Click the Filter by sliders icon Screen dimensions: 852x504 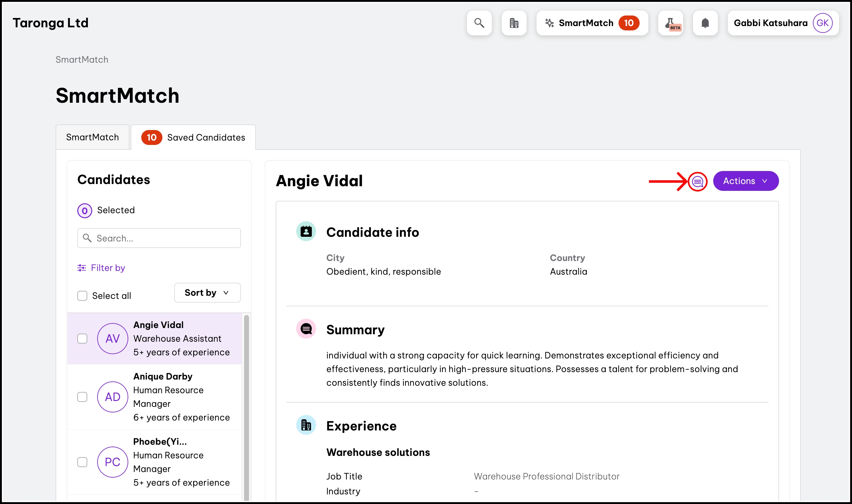[x=82, y=268]
